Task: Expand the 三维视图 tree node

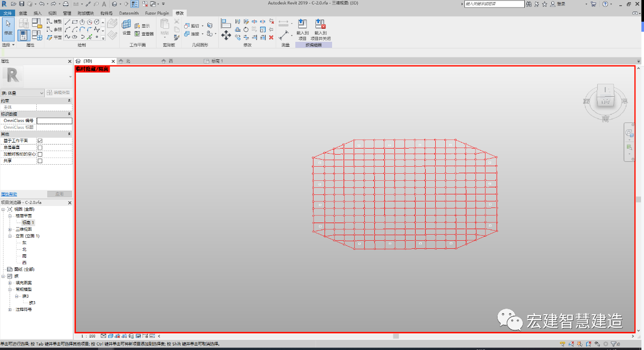Action: click(x=10, y=229)
